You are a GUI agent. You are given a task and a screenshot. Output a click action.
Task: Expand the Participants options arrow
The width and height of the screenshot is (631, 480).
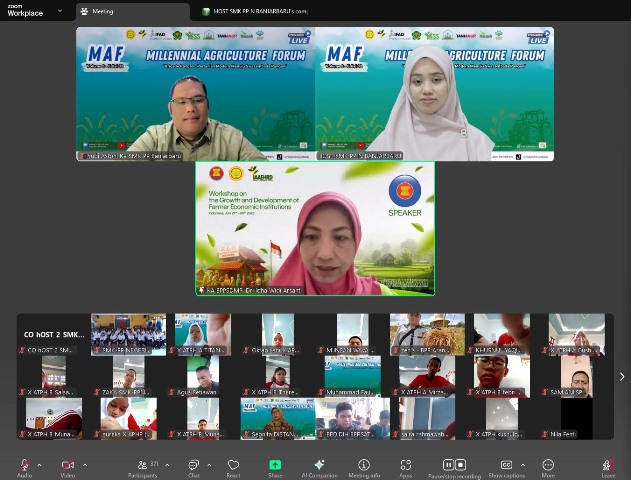168,465
